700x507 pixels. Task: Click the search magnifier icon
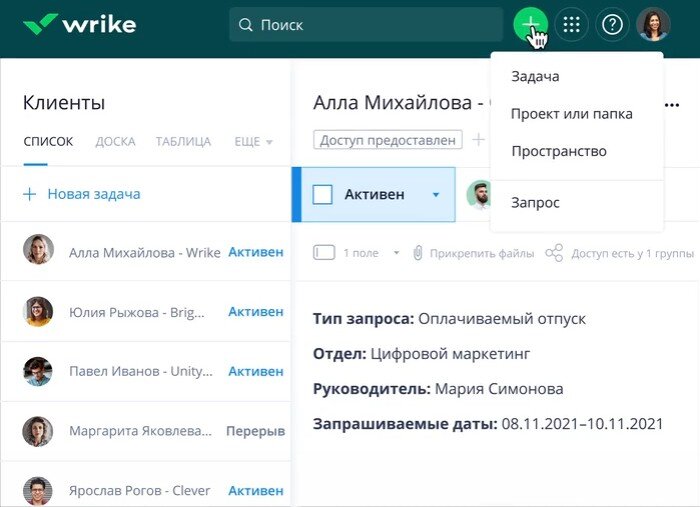[245, 25]
